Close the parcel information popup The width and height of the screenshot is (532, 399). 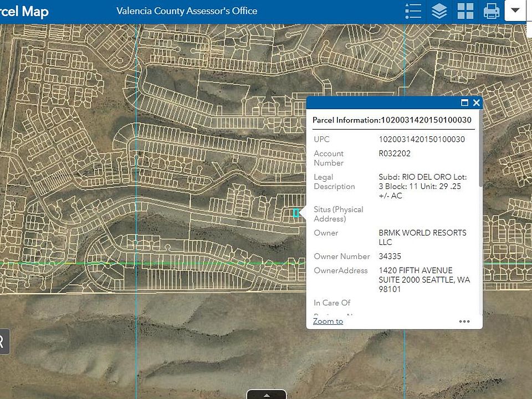point(477,103)
